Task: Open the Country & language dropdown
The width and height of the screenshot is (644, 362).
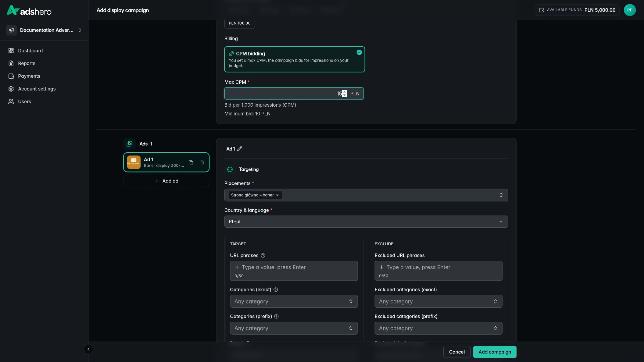Action: (x=366, y=222)
